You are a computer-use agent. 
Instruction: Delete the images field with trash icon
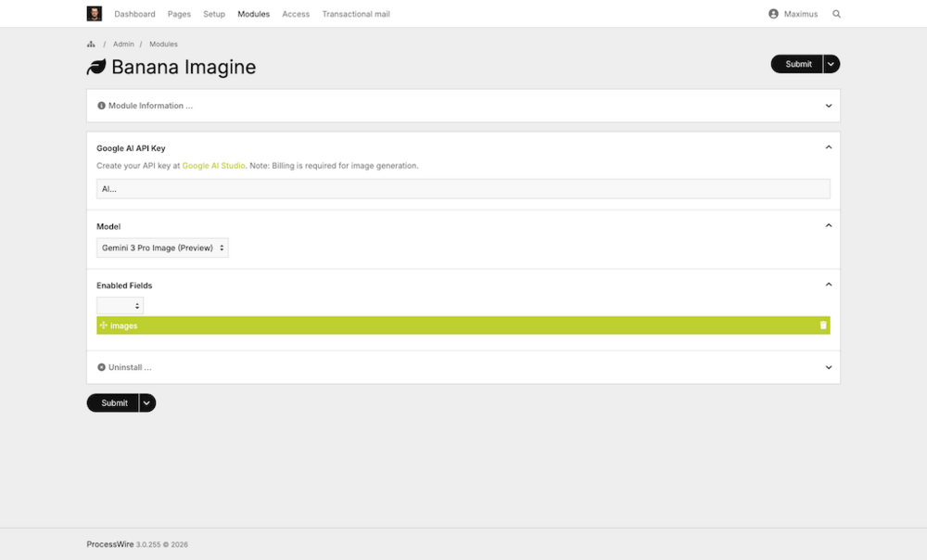(x=823, y=325)
